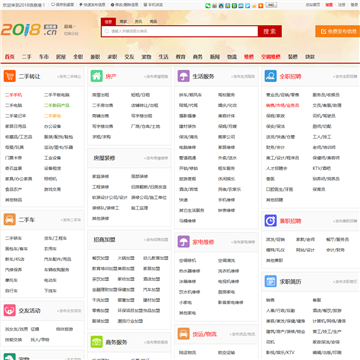Click the magnifier icon in the search box

pos(107,31)
